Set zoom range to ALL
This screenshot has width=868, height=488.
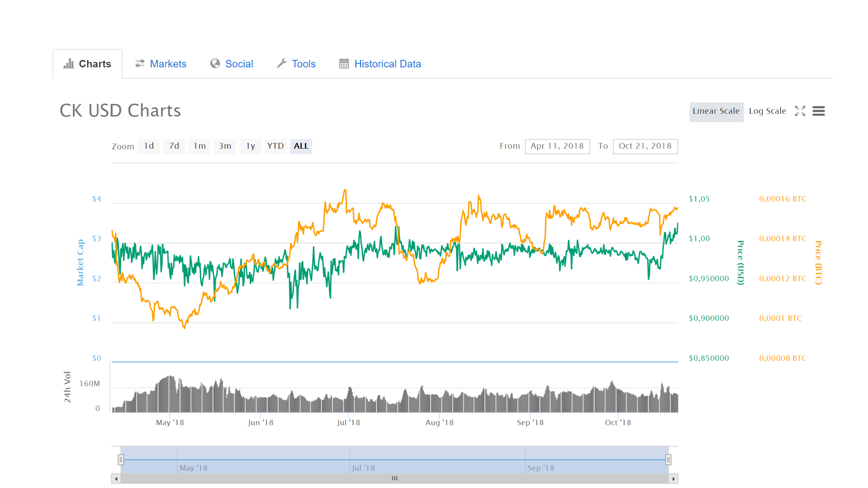pos(301,146)
